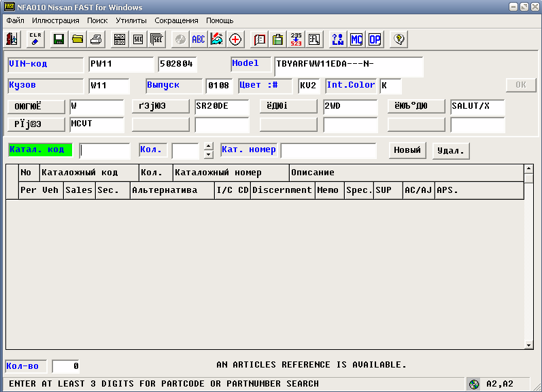Open the Утилиты menu
The width and height of the screenshot is (542, 392).
(131, 21)
